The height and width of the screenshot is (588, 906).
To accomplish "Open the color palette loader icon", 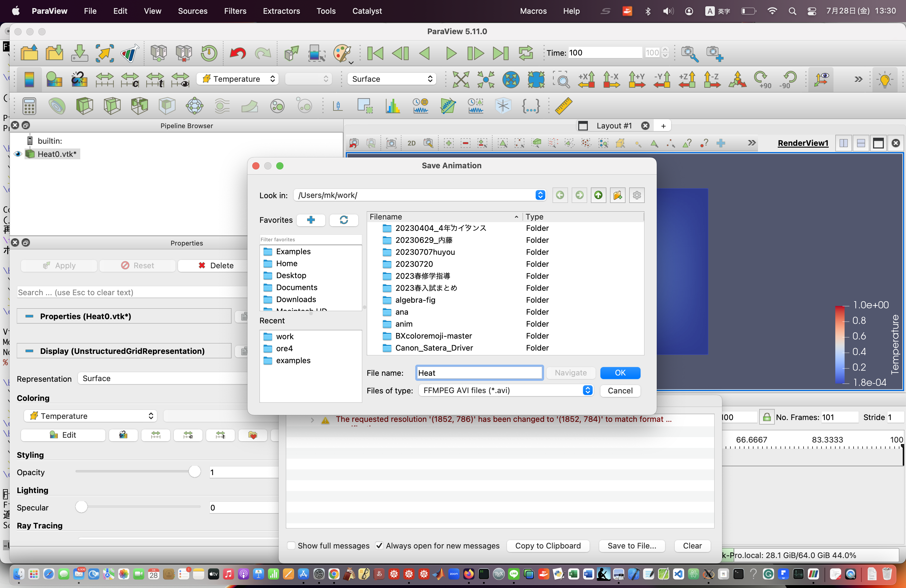I will (x=343, y=53).
